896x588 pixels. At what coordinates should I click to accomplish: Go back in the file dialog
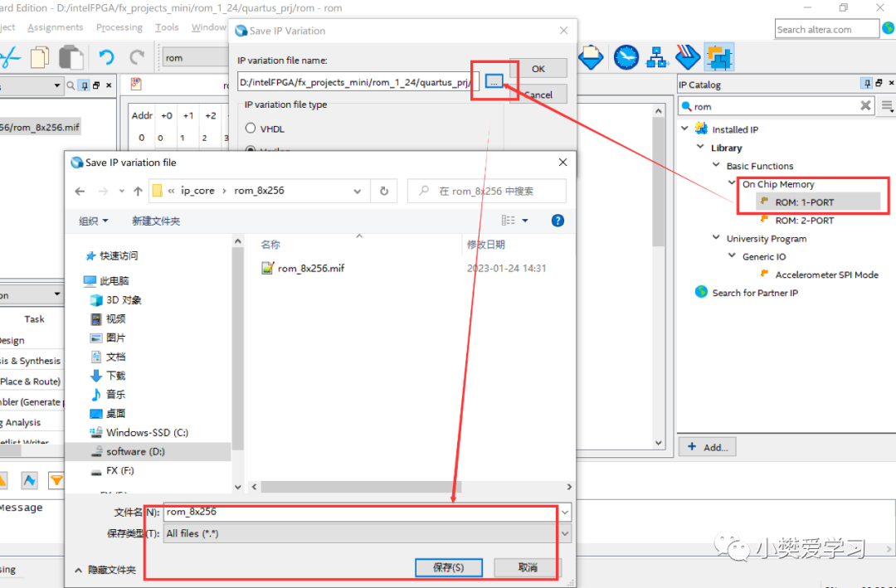pos(80,191)
